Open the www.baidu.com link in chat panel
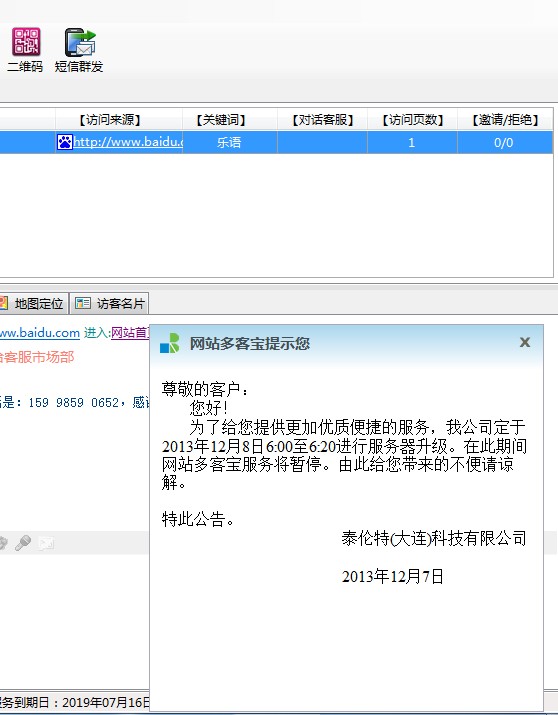The width and height of the screenshot is (558, 715). click(x=40, y=333)
